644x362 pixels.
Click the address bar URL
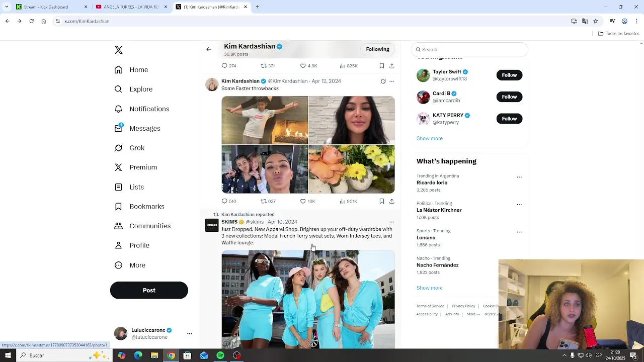tap(87, 21)
